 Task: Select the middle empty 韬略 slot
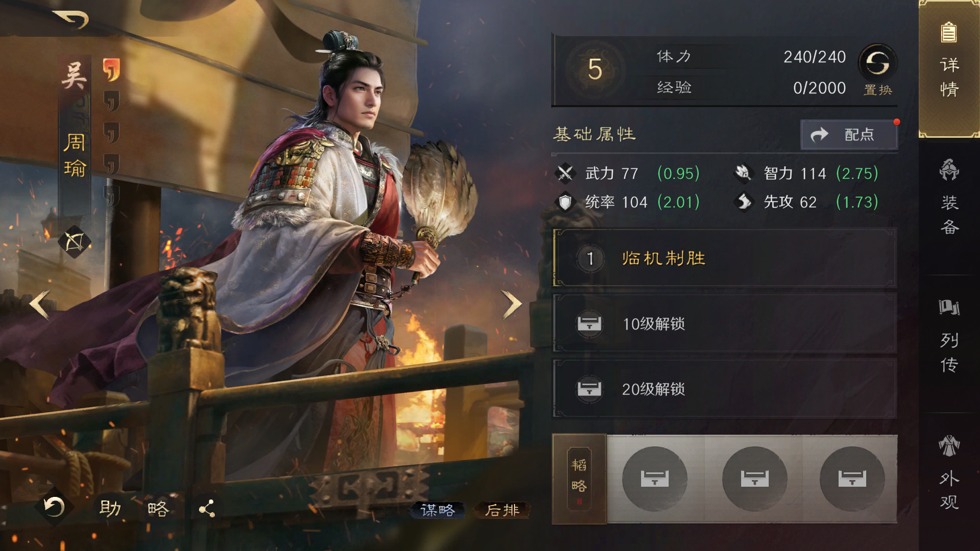click(x=754, y=479)
